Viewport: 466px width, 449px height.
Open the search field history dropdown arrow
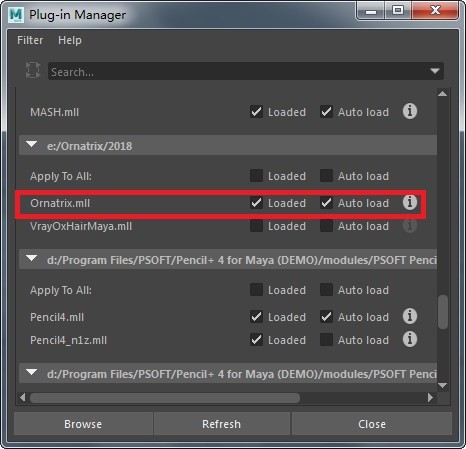pyautogui.click(x=435, y=71)
